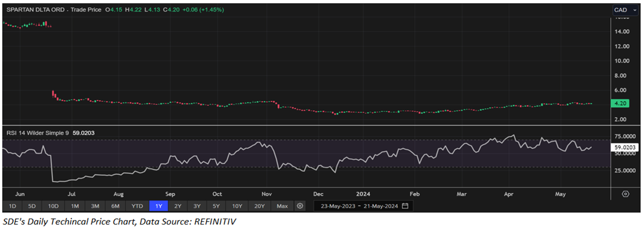Select the 5Y chart range
Viewport: 644px width, 230px height.
point(216,206)
